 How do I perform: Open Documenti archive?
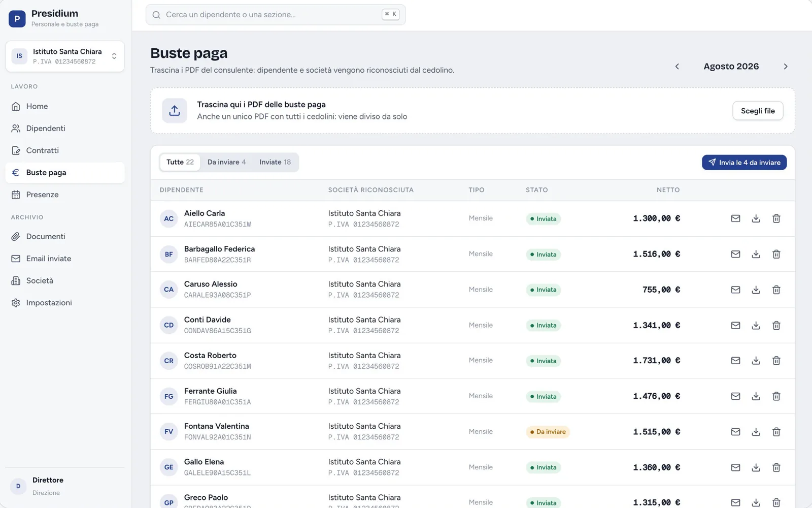pyautogui.click(x=65, y=237)
